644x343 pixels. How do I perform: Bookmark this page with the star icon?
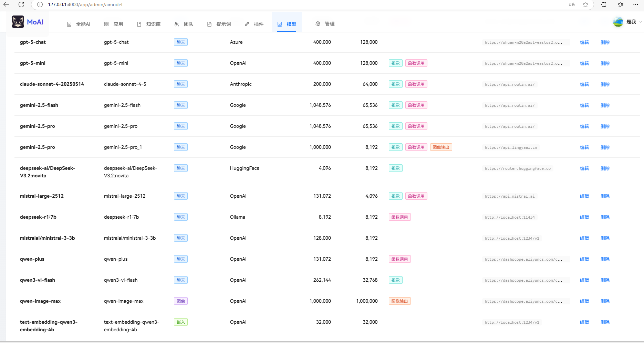coord(585,4)
